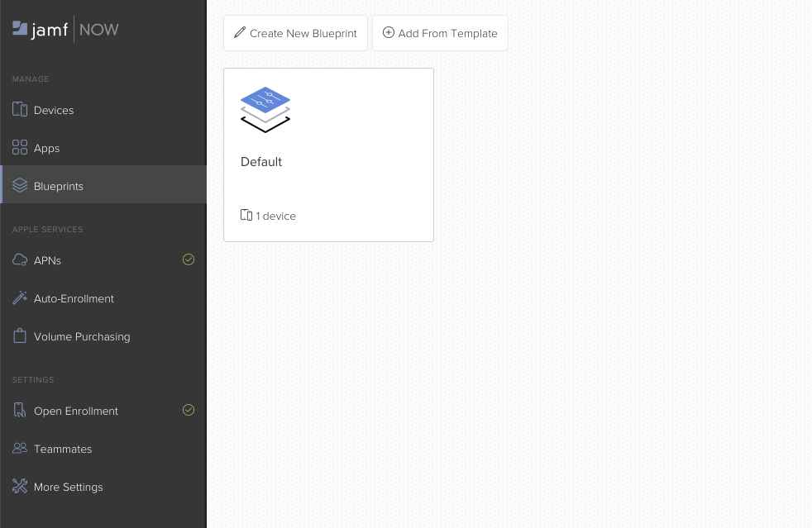
Task: Click the green checkmark beside Open Enrollment
Action: 189,410
